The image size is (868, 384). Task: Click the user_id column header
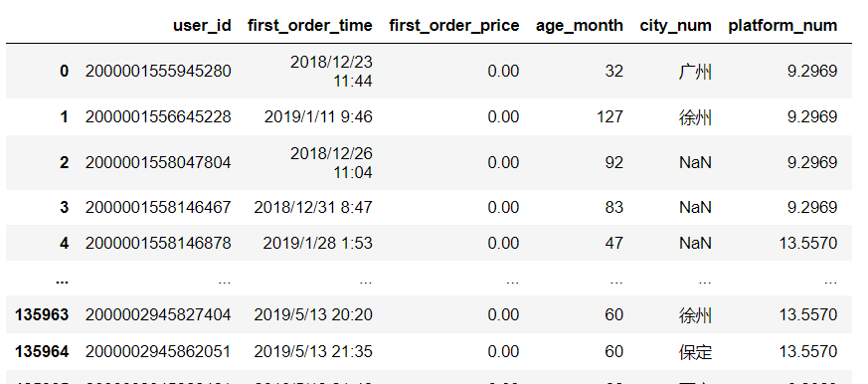[x=202, y=26]
